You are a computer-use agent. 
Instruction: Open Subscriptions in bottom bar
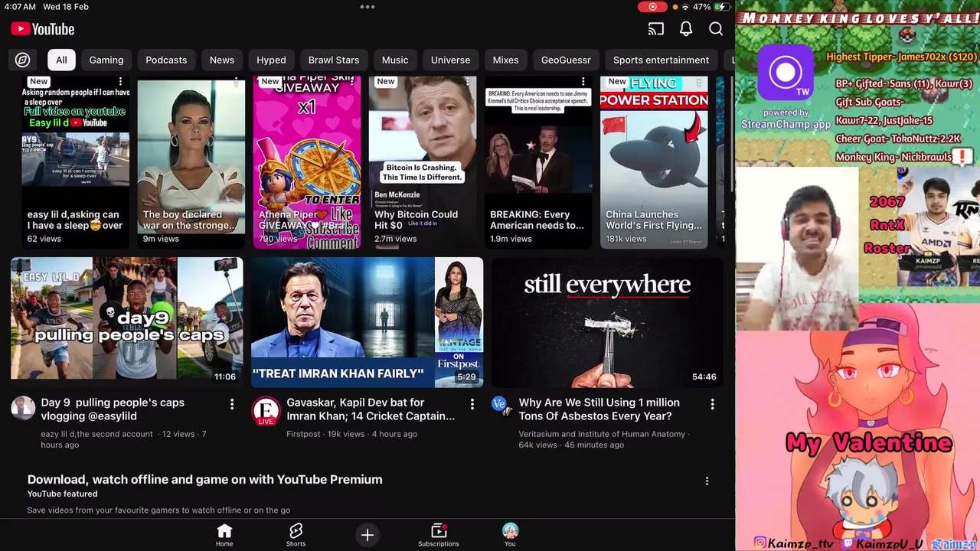(x=439, y=535)
